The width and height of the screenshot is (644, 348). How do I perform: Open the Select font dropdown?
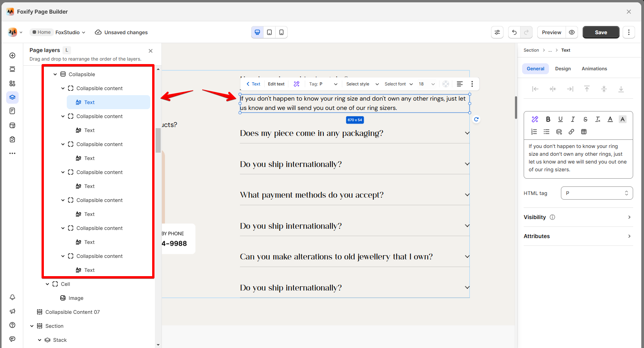[x=399, y=84]
